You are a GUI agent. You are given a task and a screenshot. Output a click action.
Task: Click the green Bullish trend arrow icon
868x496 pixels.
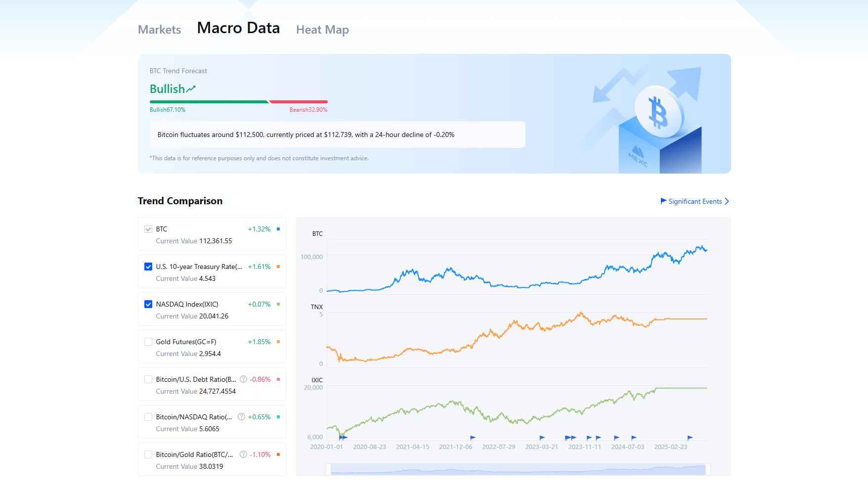pos(190,88)
